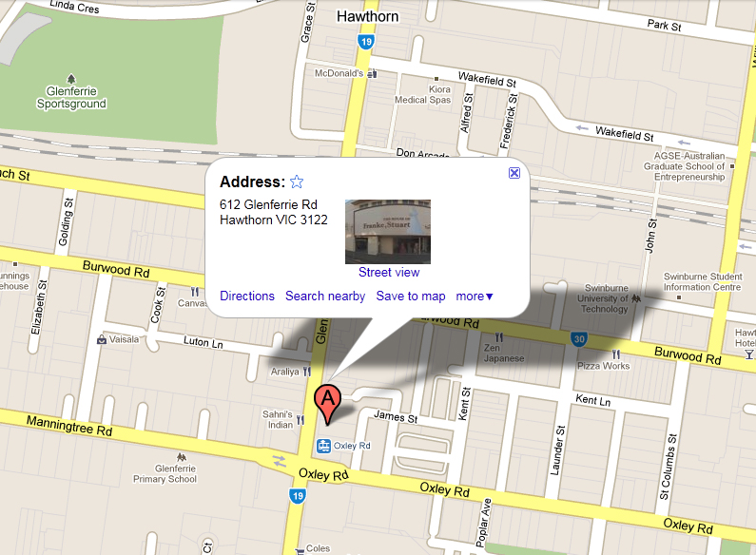Click the 612 Glenferrie Rd address text
This screenshot has width=756, height=555.
(268, 204)
